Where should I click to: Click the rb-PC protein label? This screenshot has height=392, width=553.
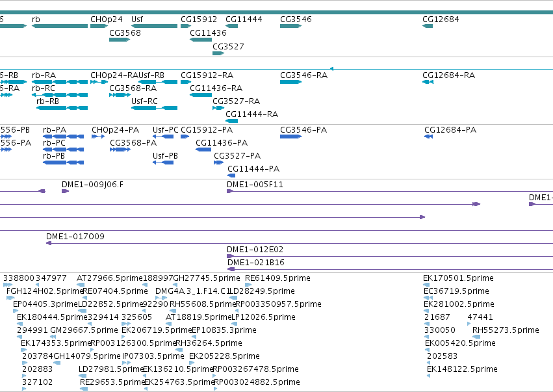[x=55, y=143]
